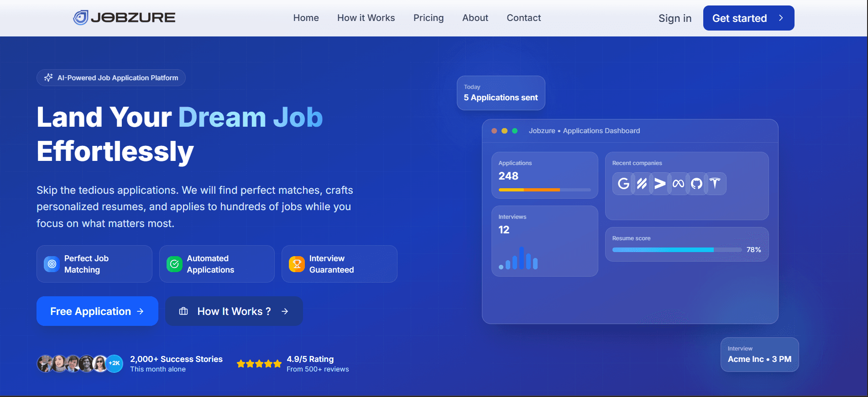This screenshot has height=397, width=868.
Task: Click the striped slash company icon
Action: point(642,184)
